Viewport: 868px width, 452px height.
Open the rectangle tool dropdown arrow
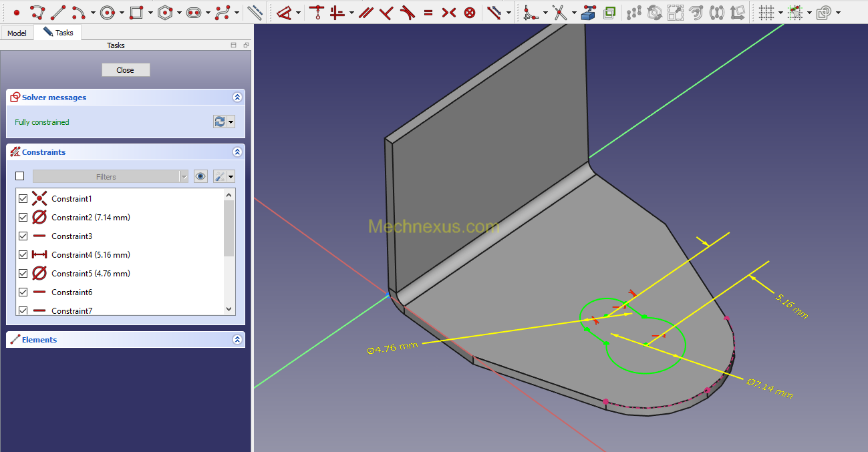[x=150, y=13]
